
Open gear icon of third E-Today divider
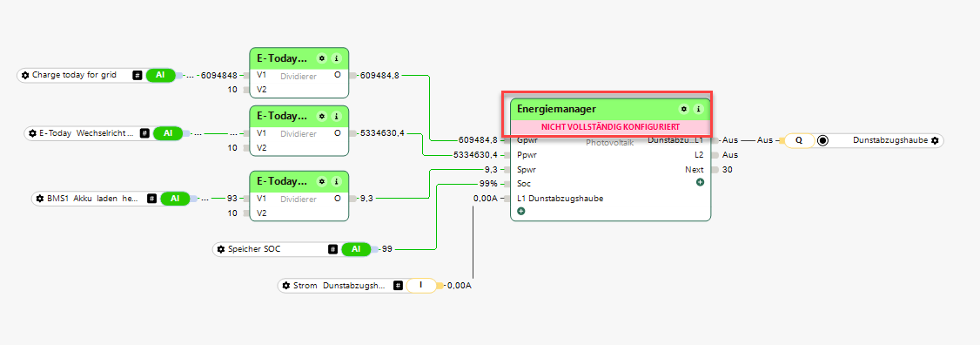pyautogui.click(x=322, y=181)
